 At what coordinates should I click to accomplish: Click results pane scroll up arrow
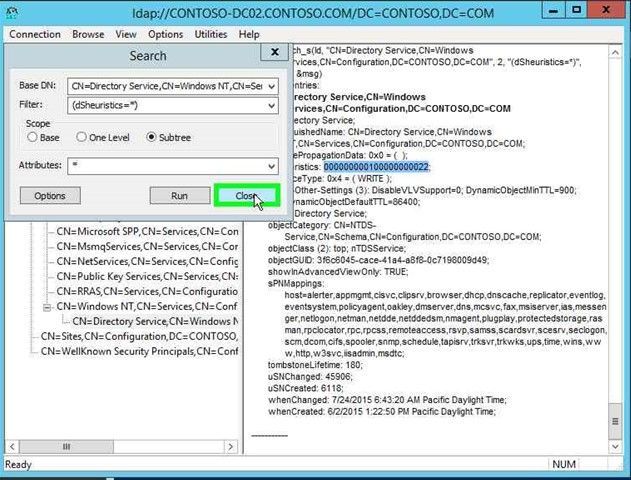pos(615,53)
